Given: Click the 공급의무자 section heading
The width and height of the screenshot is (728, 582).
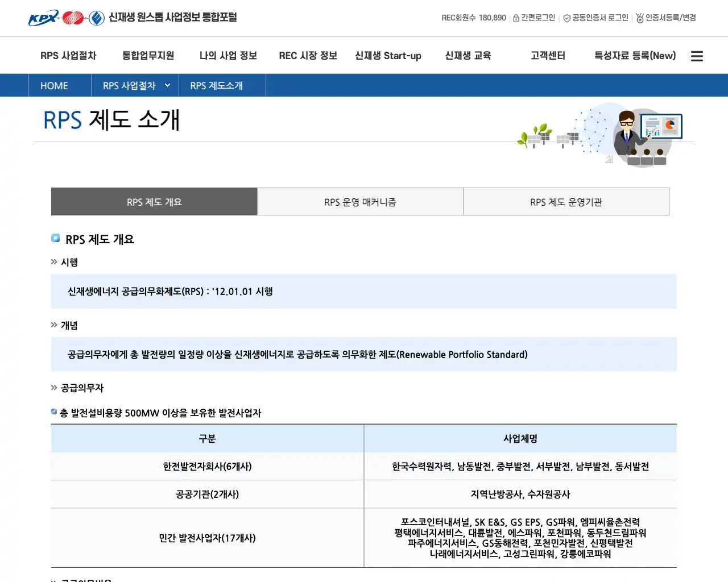Looking at the screenshot, I should pos(82,388).
